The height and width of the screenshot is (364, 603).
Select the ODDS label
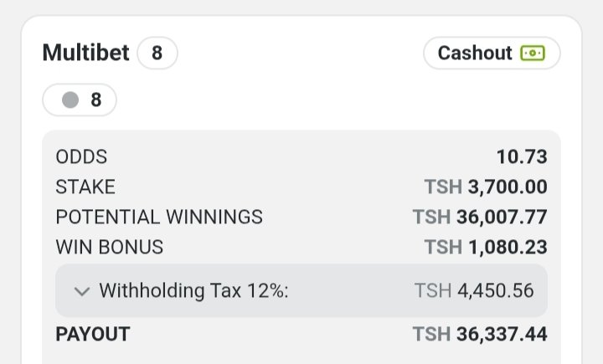pos(81,156)
